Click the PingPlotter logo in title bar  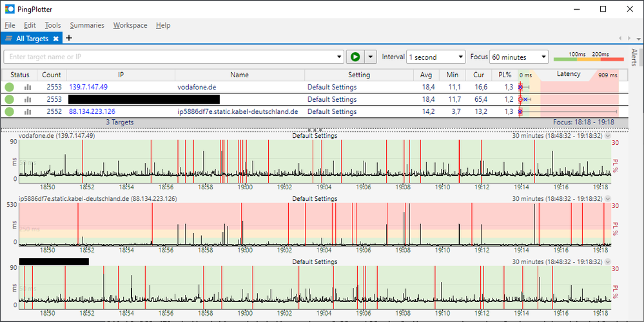(x=9, y=9)
